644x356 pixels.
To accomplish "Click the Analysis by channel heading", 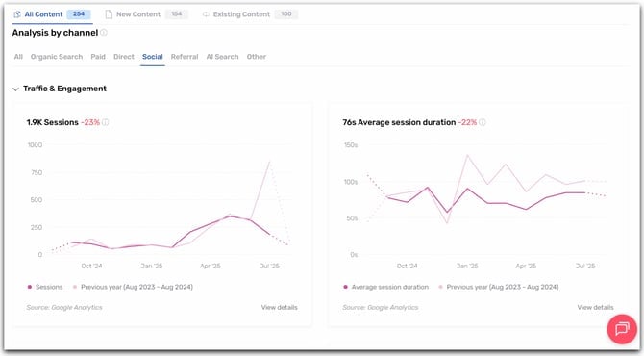I will point(55,33).
